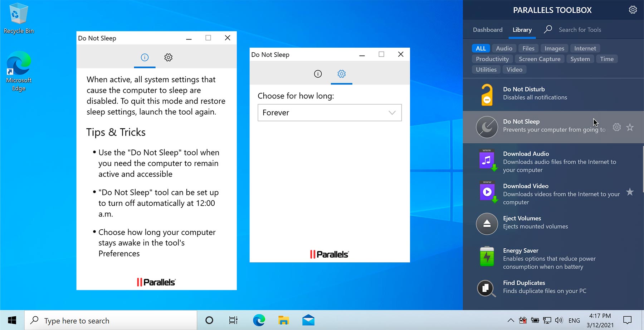Open the Do Not Disturb tool icon
The image size is (644, 330).
487,94
